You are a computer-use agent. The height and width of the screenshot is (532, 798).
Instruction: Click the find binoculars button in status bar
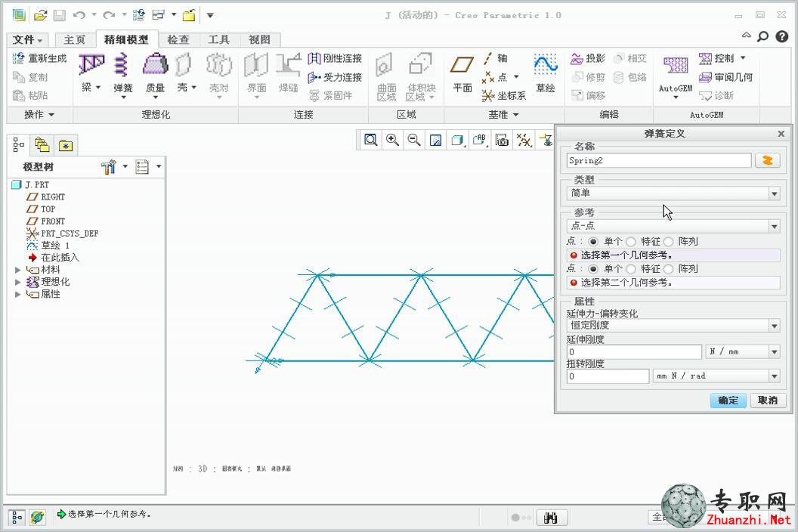[551, 518]
